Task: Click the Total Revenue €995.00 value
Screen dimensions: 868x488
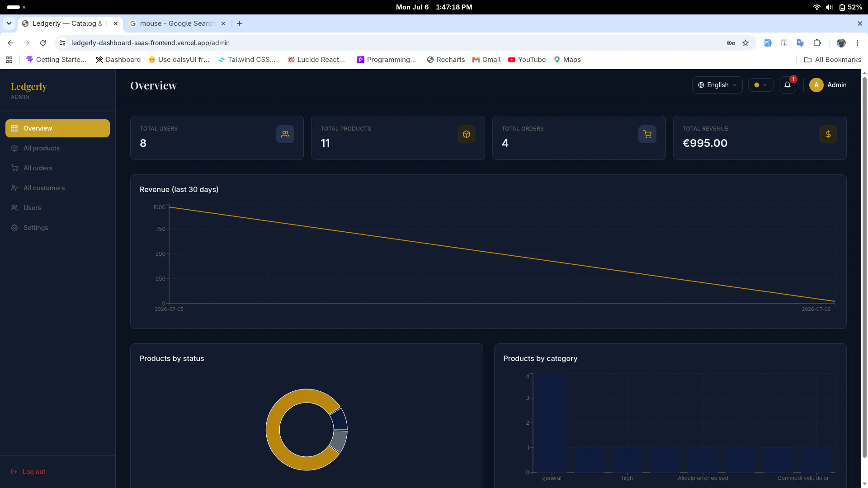Action: click(x=705, y=143)
